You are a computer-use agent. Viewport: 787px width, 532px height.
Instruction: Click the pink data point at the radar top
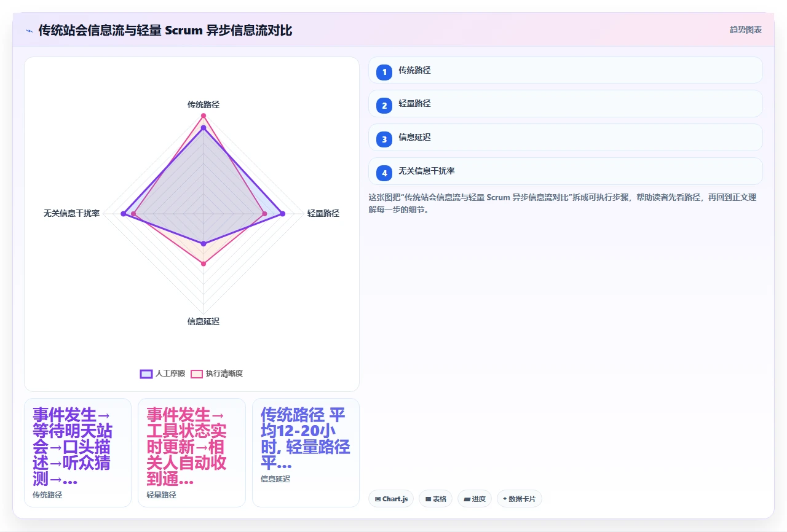coord(204,115)
